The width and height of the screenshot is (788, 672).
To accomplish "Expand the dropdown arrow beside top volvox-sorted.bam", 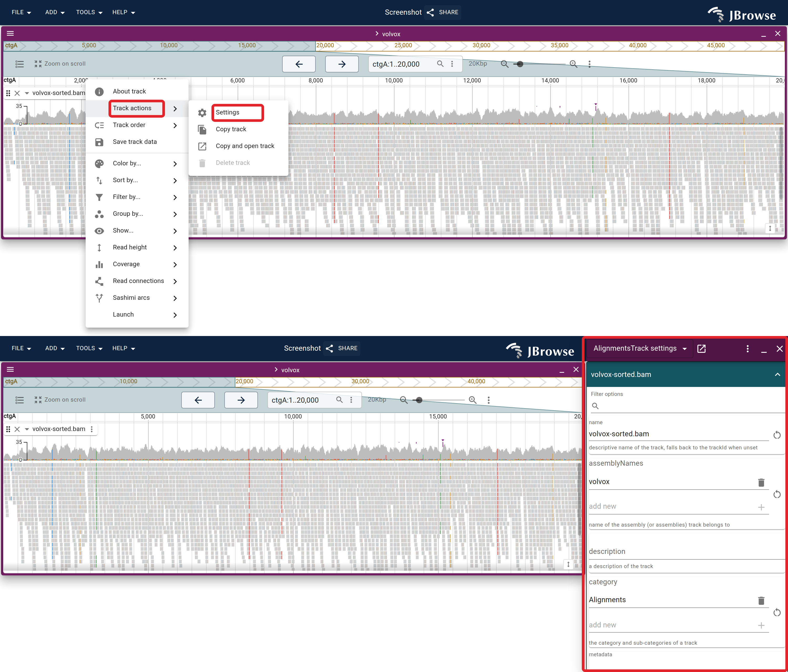I will click(x=27, y=93).
